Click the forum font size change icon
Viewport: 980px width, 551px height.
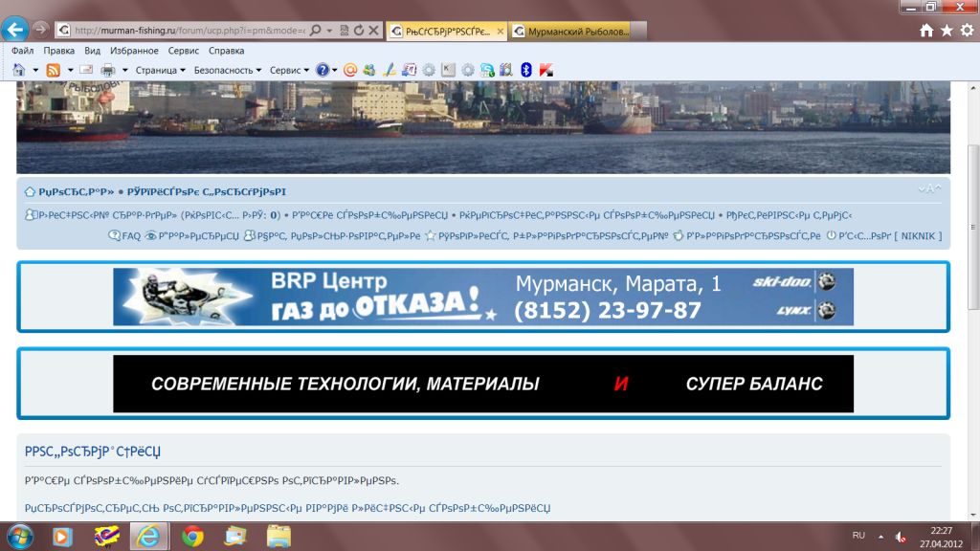pyautogui.click(x=929, y=189)
